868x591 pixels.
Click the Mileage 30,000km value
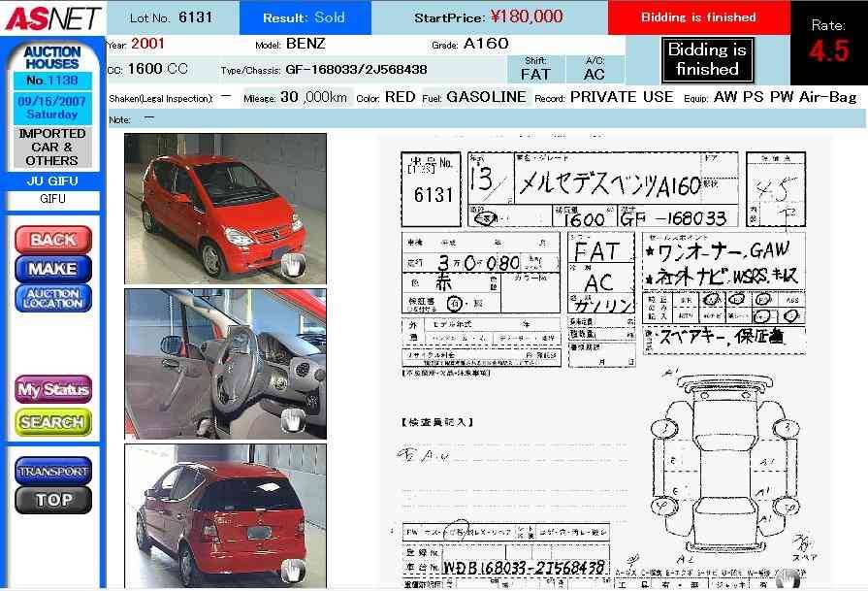pos(313,97)
